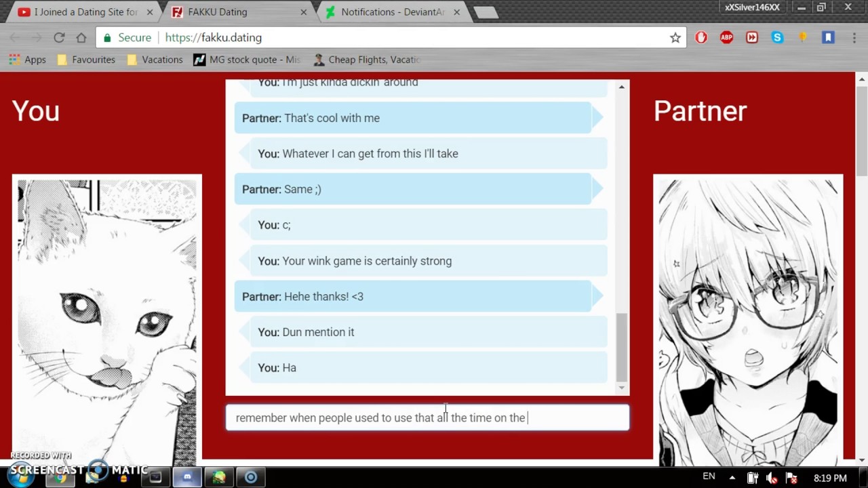Viewport: 868px width, 488px height.
Task: Show hidden system tray icons
Action: point(732,477)
